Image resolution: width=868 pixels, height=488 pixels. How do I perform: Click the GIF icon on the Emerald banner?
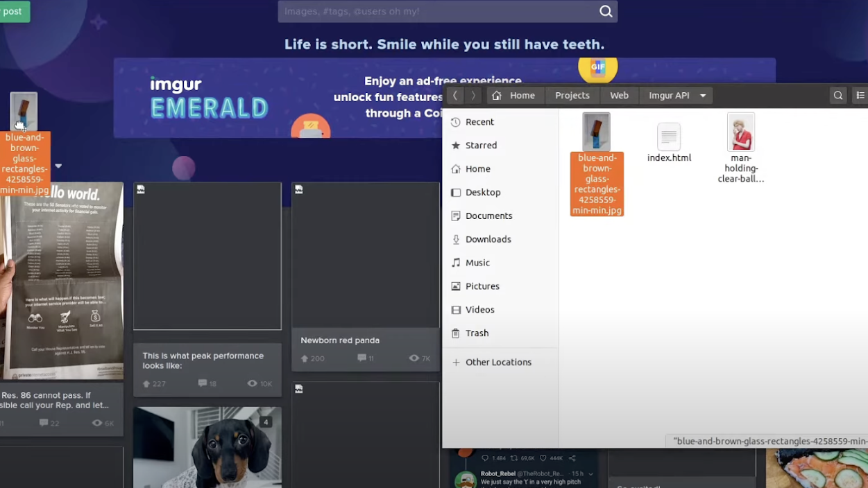pos(597,68)
